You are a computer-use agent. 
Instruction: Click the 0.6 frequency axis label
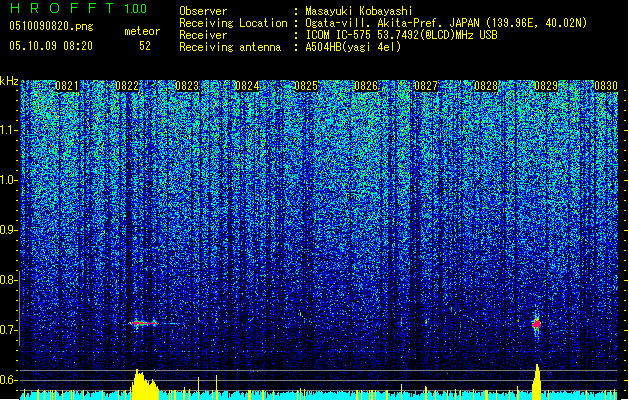[7, 380]
